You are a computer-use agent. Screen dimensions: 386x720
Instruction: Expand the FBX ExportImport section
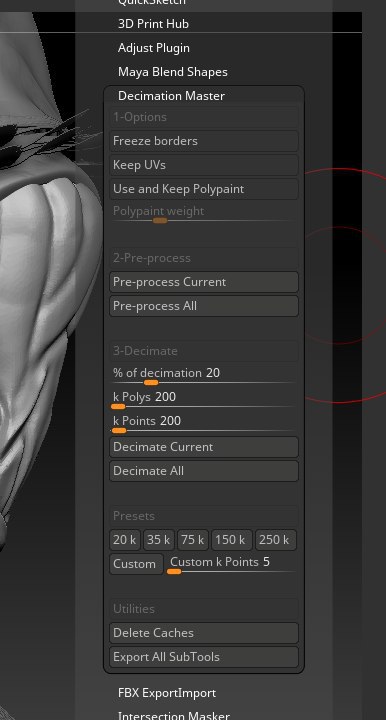coord(167,692)
